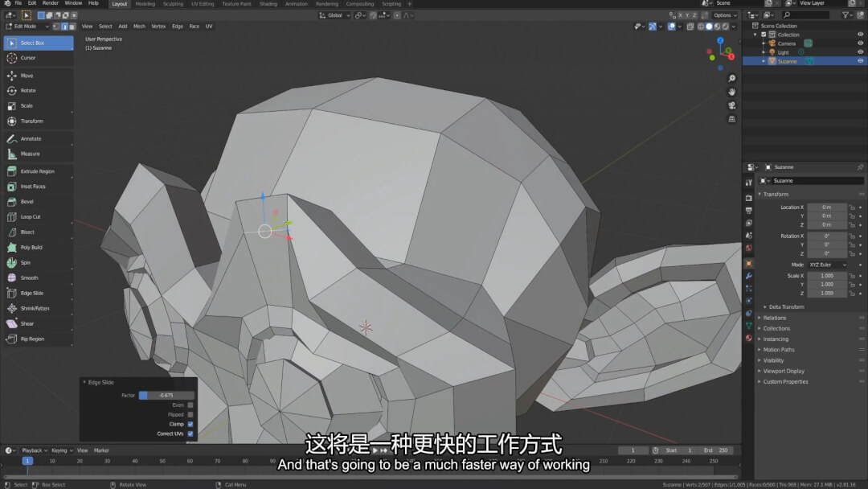Toggle the Location X lock icon
The height and width of the screenshot is (489, 868).
852,208
